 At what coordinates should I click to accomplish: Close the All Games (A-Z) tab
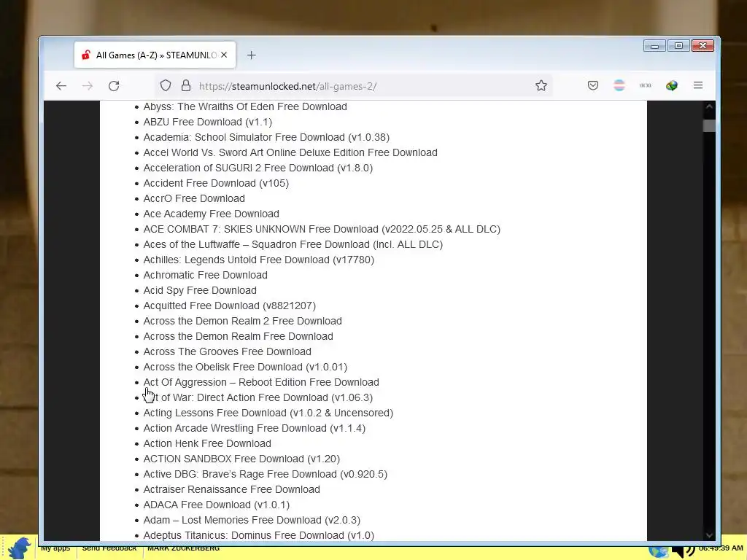click(x=224, y=55)
